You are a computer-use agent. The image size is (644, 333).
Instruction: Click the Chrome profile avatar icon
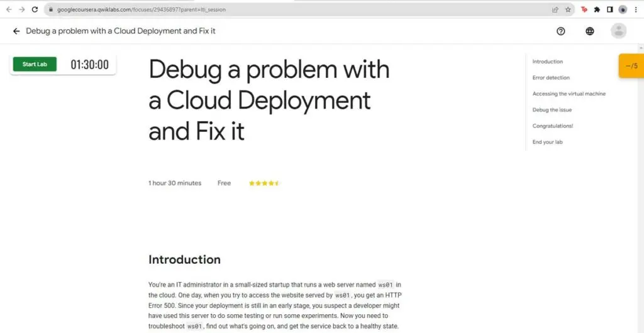[623, 9]
